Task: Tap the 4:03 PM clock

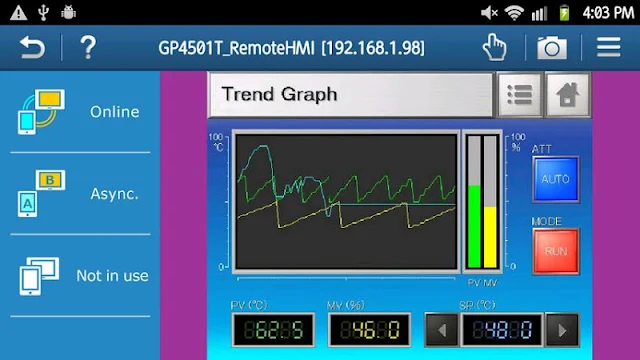Action: point(608,13)
